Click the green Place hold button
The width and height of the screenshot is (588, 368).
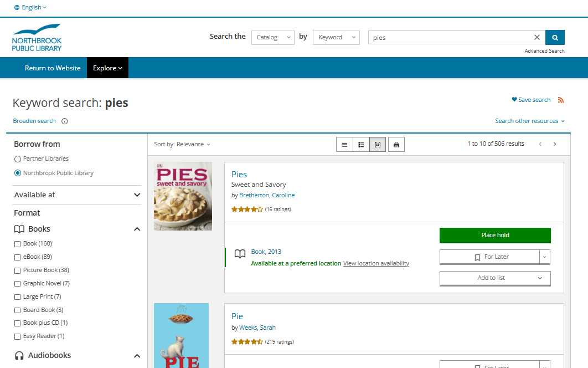[x=495, y=235]
